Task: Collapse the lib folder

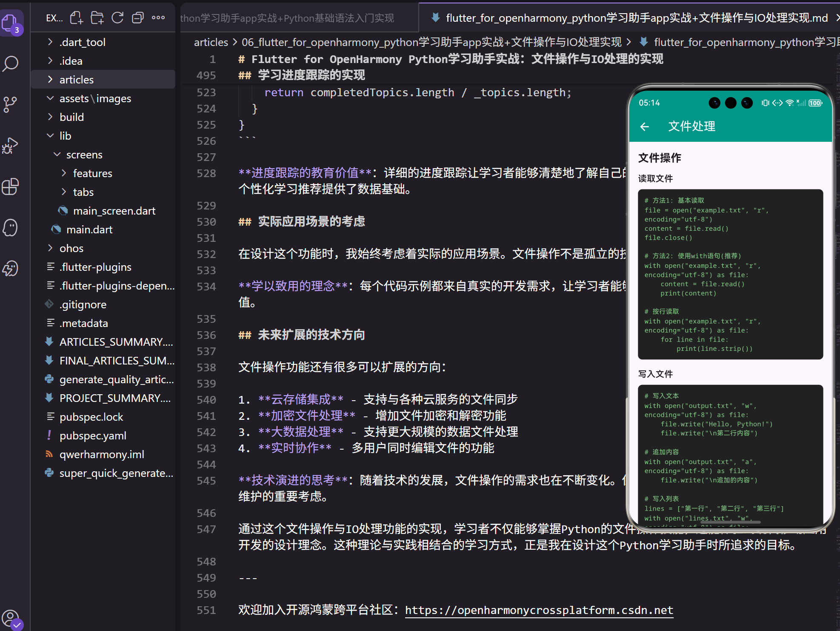Action: coord(50,135)
